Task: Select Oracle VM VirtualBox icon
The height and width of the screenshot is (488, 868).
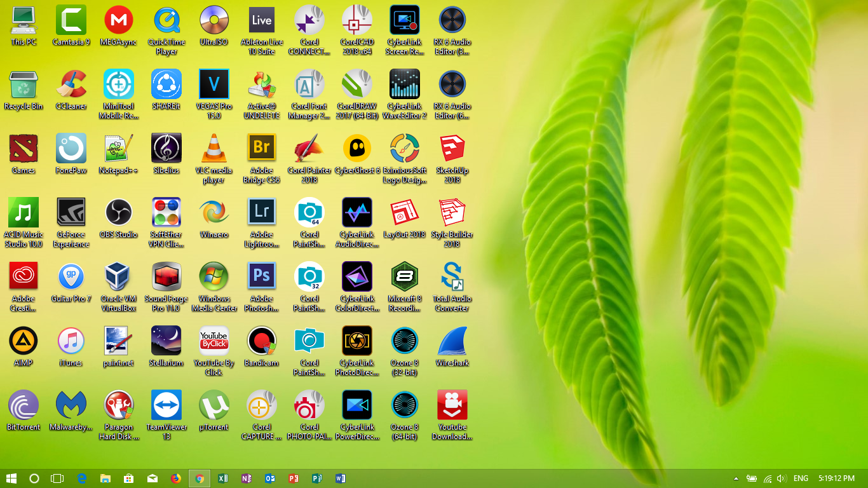Action: click(119, 276)
